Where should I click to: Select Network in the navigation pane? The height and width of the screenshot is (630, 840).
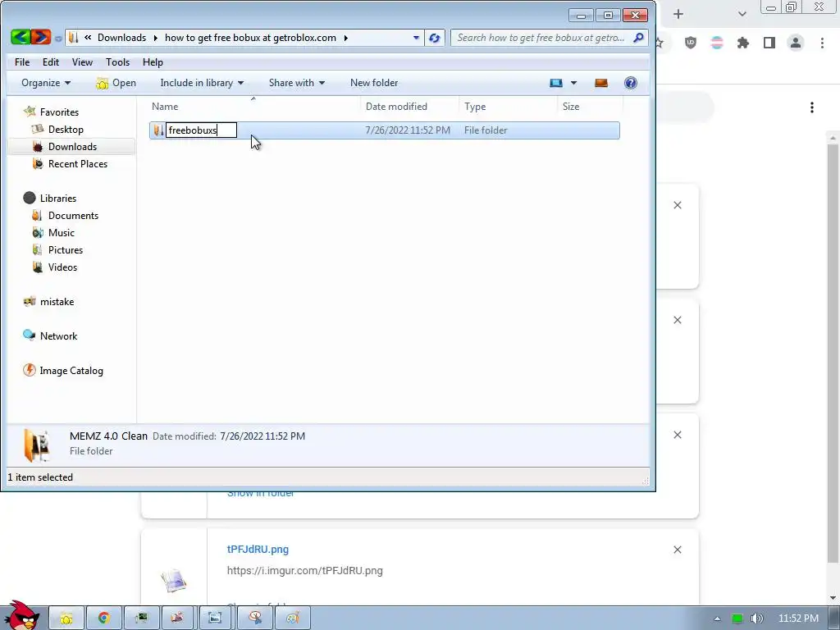coord(50,336)
